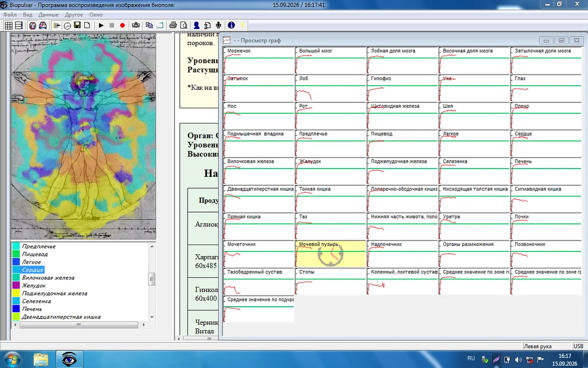The image size is (588, 368).
Task: Open the Вид menu
Action: pos(27,15)
